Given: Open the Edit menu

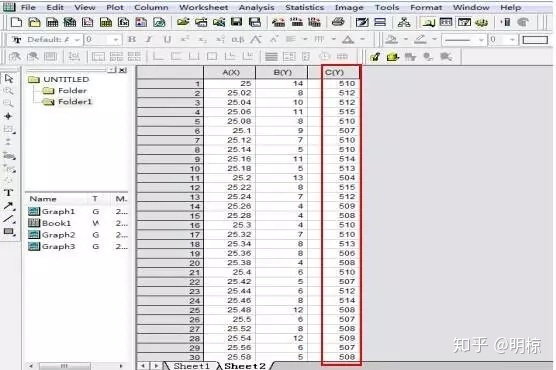Looking at the screenshot, I should (x=55, y=7).
